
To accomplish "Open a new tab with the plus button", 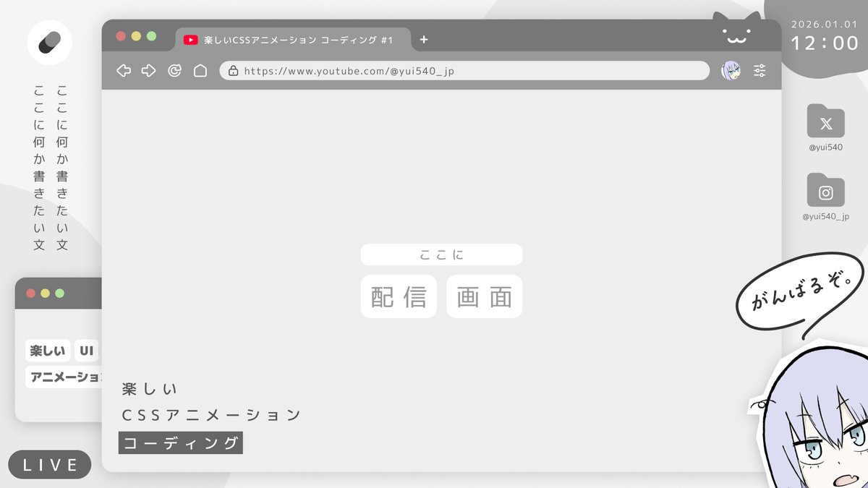I will [424, 40].
